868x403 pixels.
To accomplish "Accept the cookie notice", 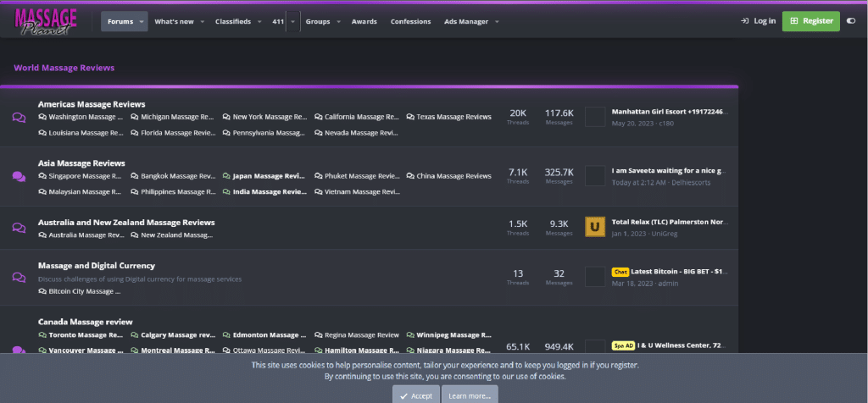I will pos(416,396).
